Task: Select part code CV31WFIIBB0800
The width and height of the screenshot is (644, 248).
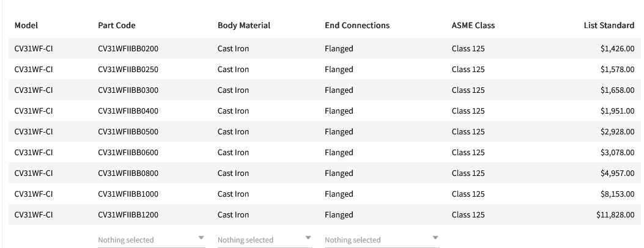Action: click(128, 173)
